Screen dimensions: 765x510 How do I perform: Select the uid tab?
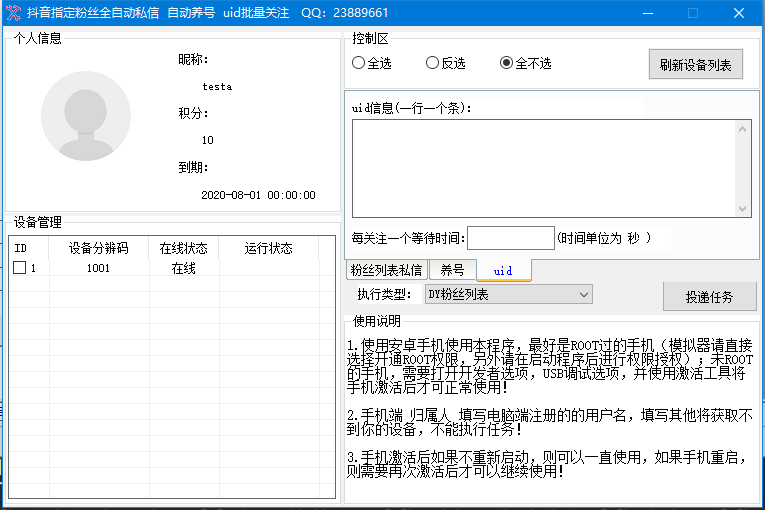(503, 270)
